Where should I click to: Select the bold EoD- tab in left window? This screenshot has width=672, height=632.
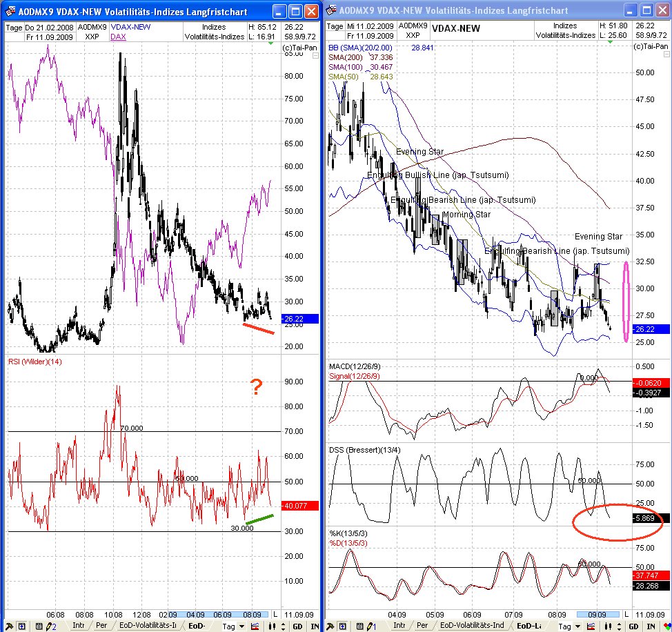[196, 626]
